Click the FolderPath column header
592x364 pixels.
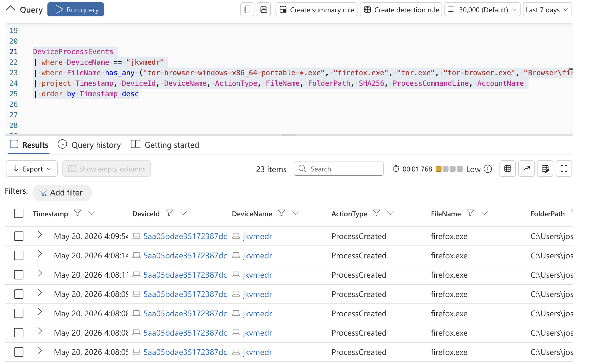[x=547, y=214]
